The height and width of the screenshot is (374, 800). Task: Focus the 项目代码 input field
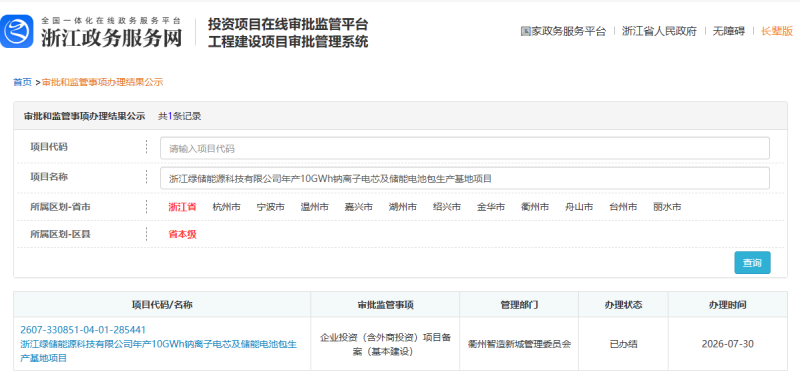tap(464, 148)
